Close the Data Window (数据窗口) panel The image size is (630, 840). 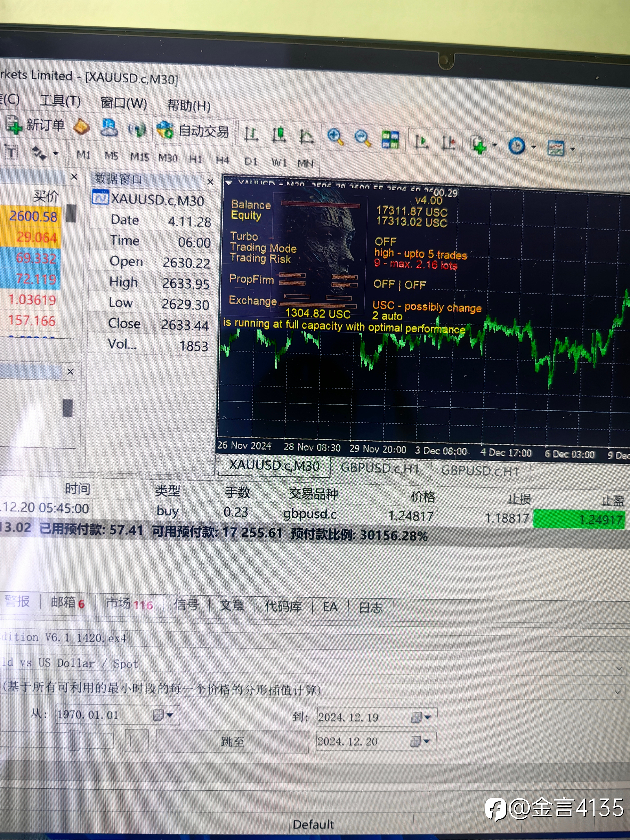point(210,182)
